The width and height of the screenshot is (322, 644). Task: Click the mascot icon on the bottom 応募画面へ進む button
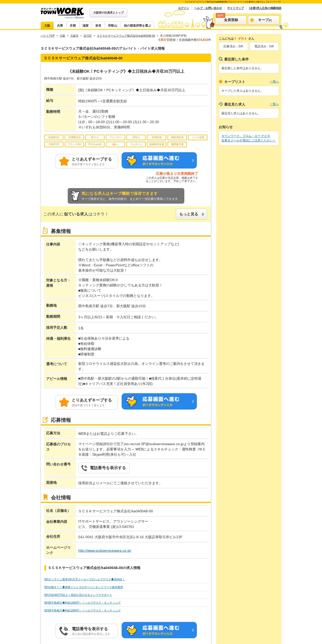(x=131, y=630)
